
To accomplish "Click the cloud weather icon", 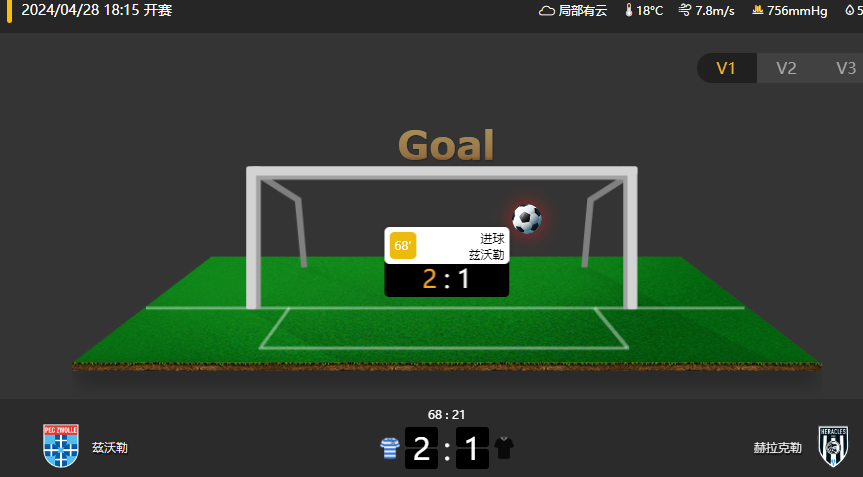I will click(546, 10).
